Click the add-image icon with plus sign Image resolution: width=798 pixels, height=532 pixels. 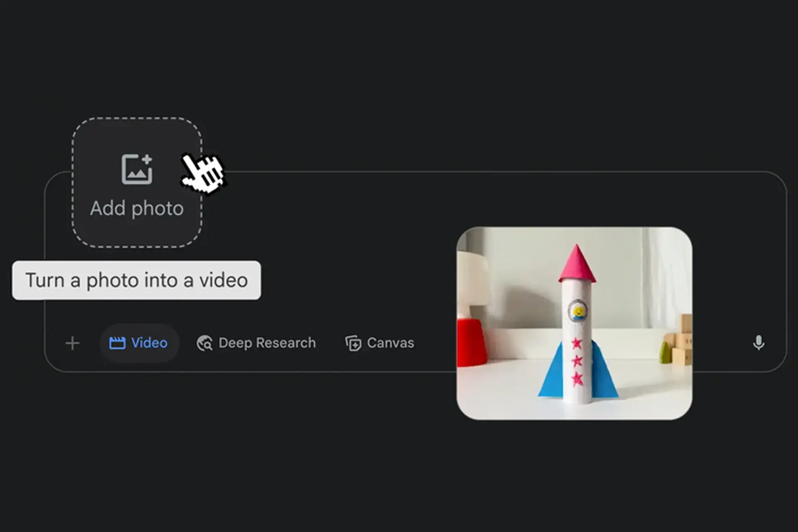[137, 169]
